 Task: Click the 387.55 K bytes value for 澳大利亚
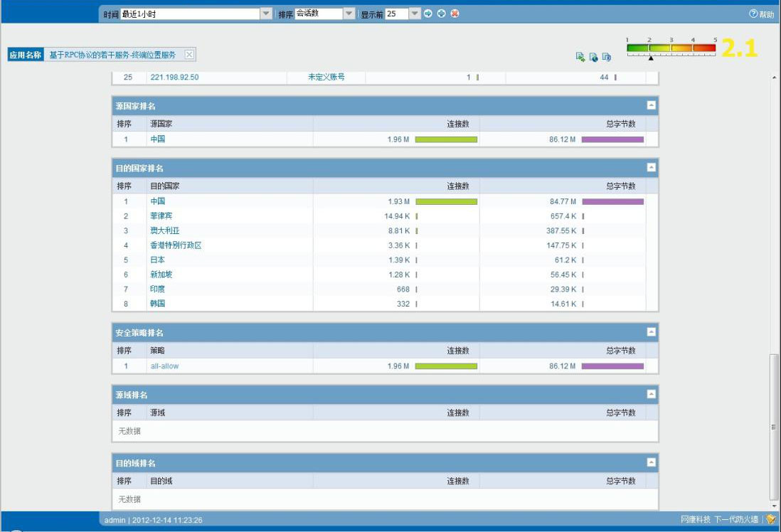click(x=560, y=230)
